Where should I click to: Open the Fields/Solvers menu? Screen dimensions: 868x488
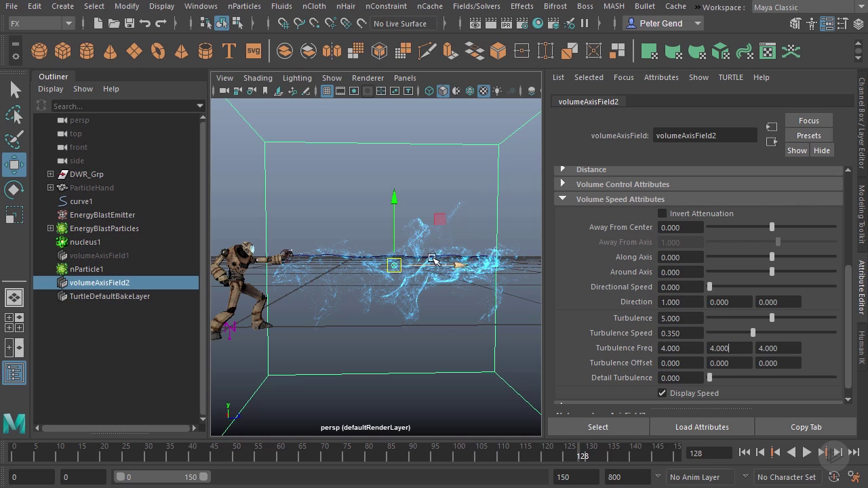pyautogui.click(x=476, y=6)
